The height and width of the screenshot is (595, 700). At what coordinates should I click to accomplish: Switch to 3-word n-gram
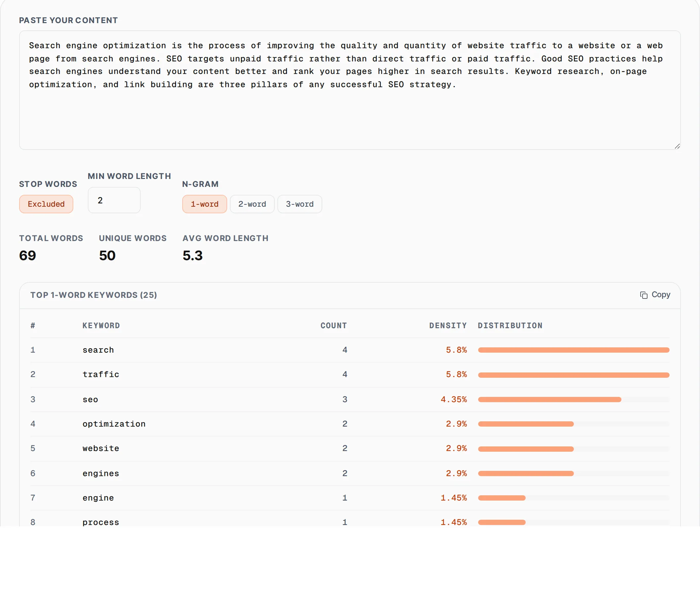click(x=299, y=204)
